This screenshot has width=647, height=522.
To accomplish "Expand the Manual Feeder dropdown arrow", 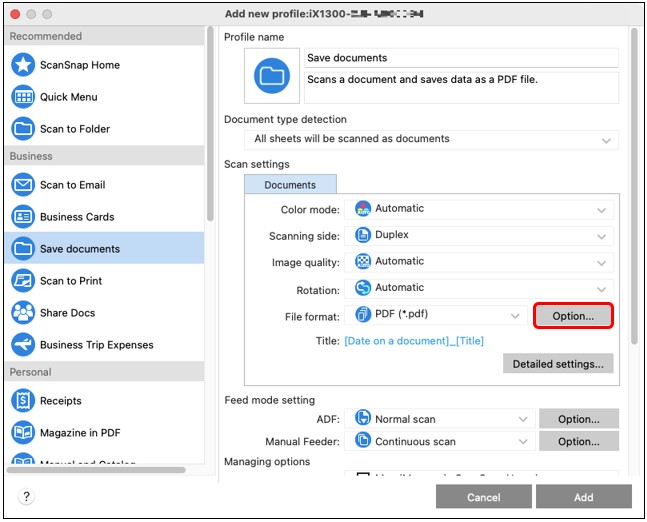I will pyautogui.click(x=523, y=442).
